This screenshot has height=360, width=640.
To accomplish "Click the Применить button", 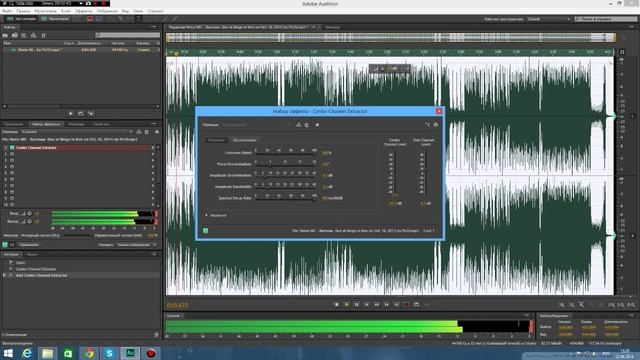I will pyautogui.click(x=29, y=244).
